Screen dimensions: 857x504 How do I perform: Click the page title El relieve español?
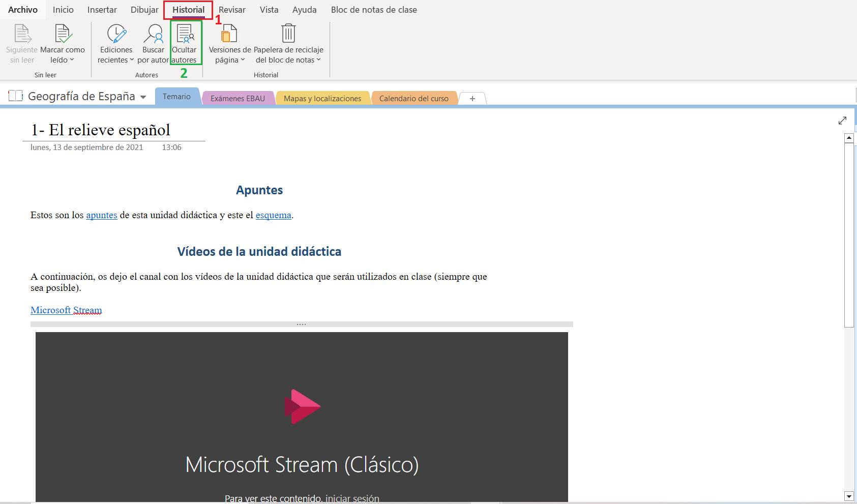point(101,130)
